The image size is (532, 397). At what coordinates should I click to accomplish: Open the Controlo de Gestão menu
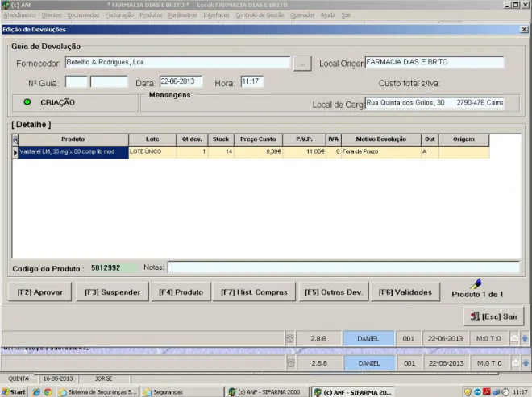[x=260, y=15]
